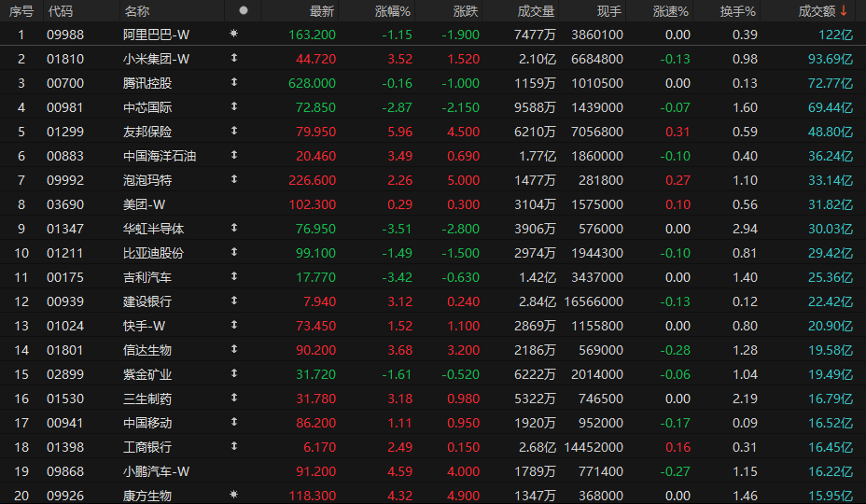Click stock code 01801
The width and height of the screenshot is (866, 504).
tap(65, 350)
